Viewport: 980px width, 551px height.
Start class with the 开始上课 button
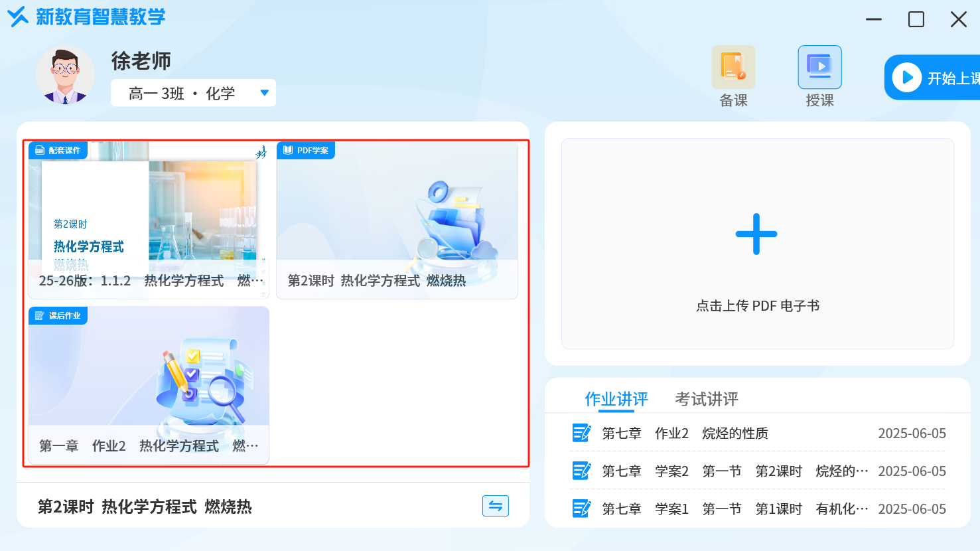(932, 78)
